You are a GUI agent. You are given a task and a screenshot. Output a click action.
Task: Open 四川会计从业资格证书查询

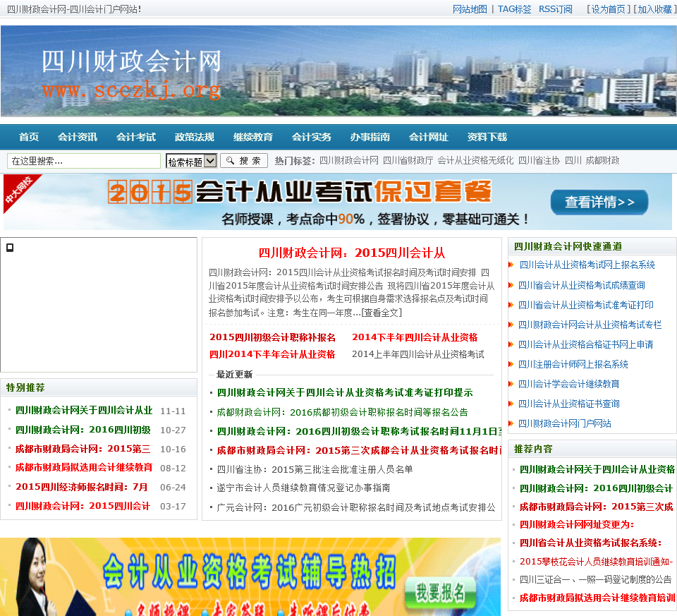568,404
